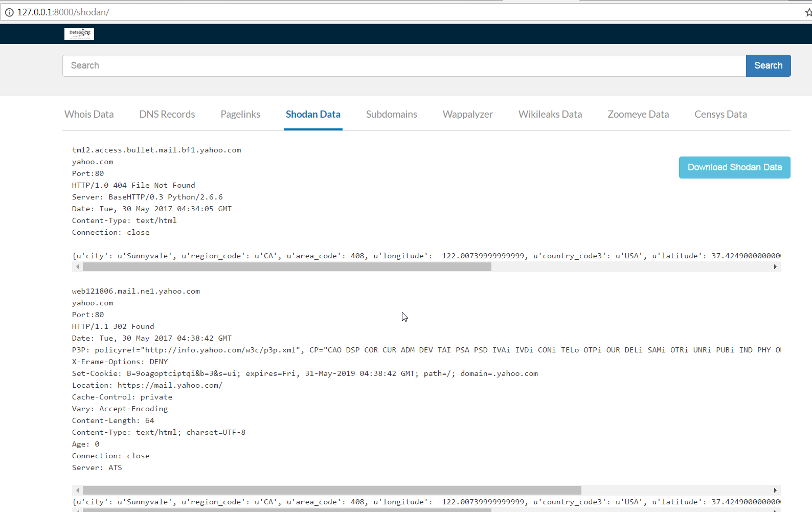Click right arrow of second result scrollbar

coord(775,491)
